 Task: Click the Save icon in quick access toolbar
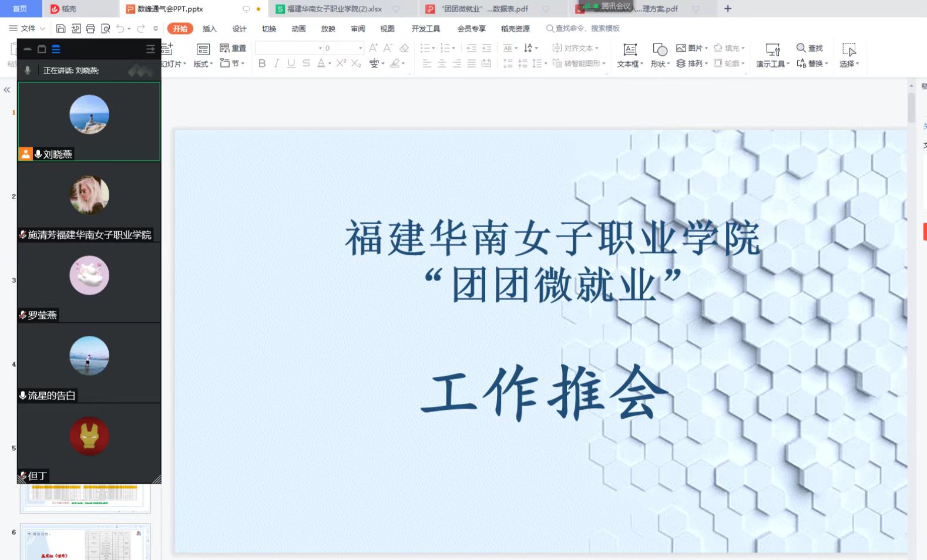[x=61, y=28]
